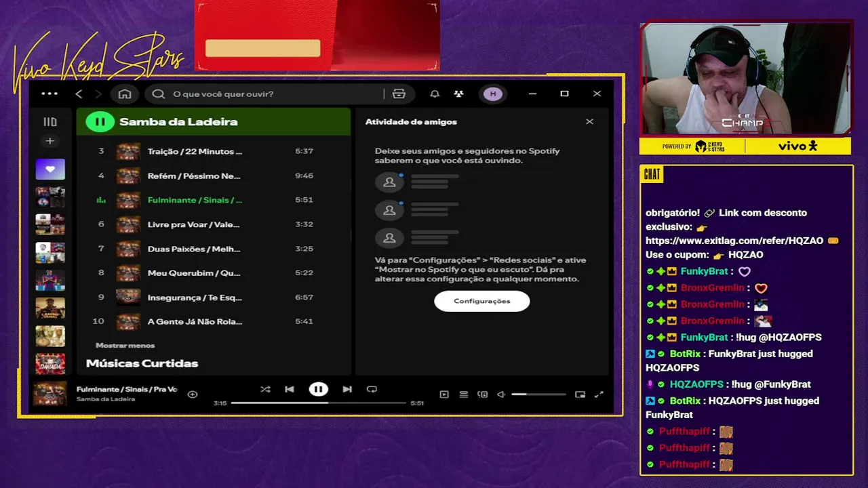
Task: Add current song to Liked Songs
Action: [193, 394]
